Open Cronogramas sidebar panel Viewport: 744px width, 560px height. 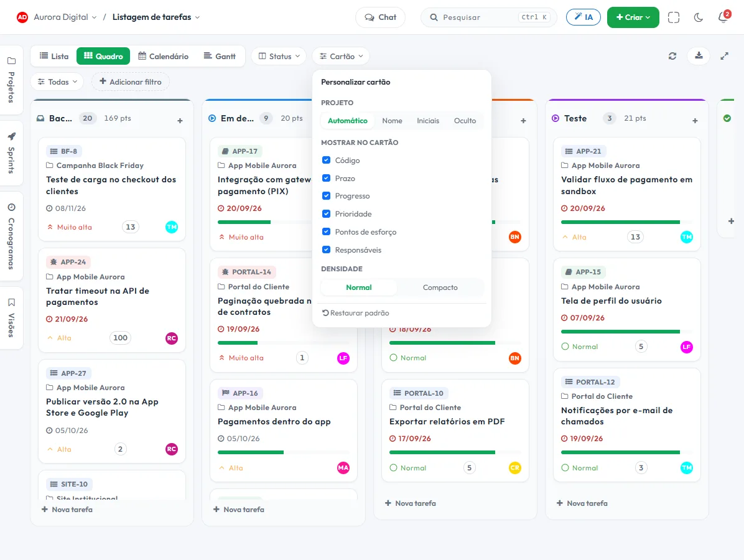[x=11, y=236]
